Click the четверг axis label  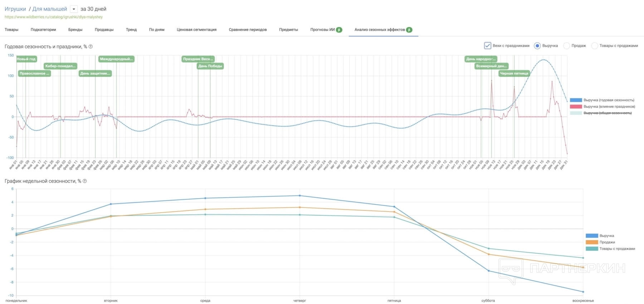[x=300, y=301]
